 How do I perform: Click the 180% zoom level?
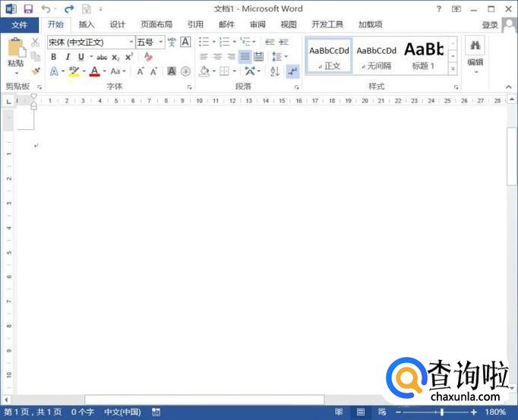[x=495, y=412]
